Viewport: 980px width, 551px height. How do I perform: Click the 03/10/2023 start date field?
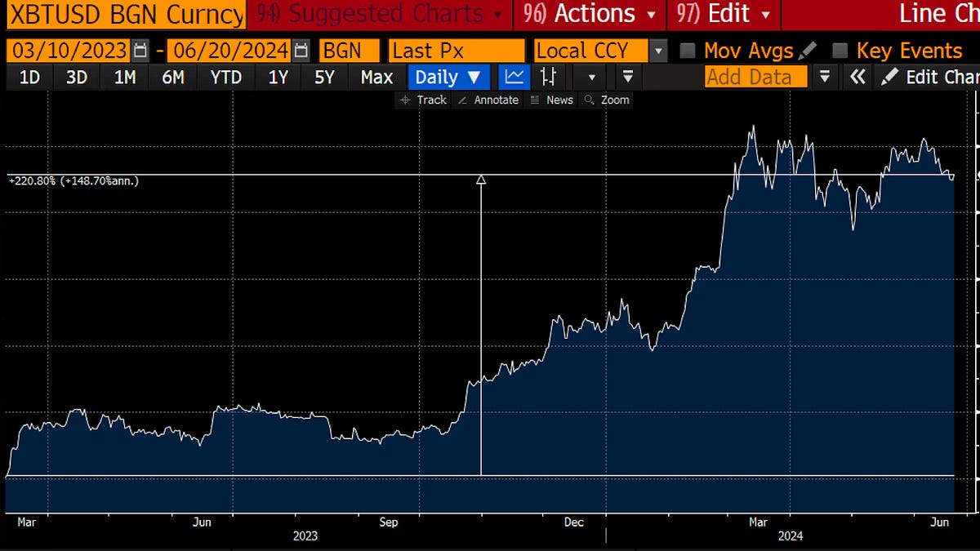pyautogui.click(x=69, y=51)
